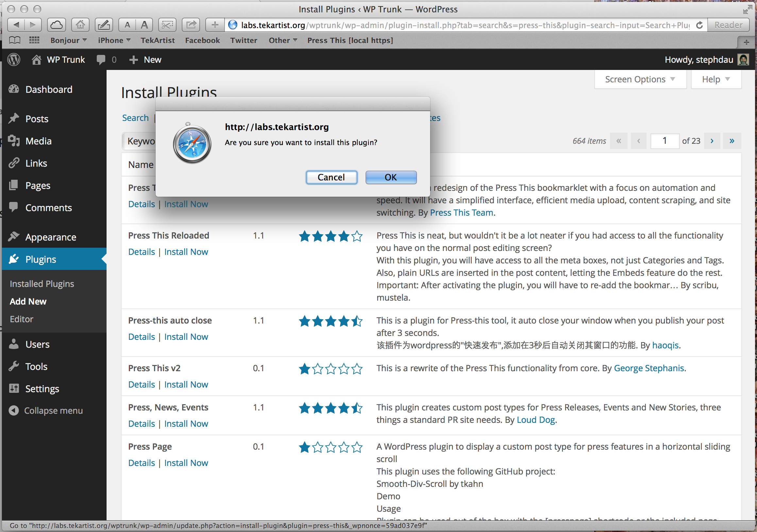Image resolution: width=757 pixels, height=532 pixels.
Task: Install Now for Press This Reloaded
Action: click(186, 252)
